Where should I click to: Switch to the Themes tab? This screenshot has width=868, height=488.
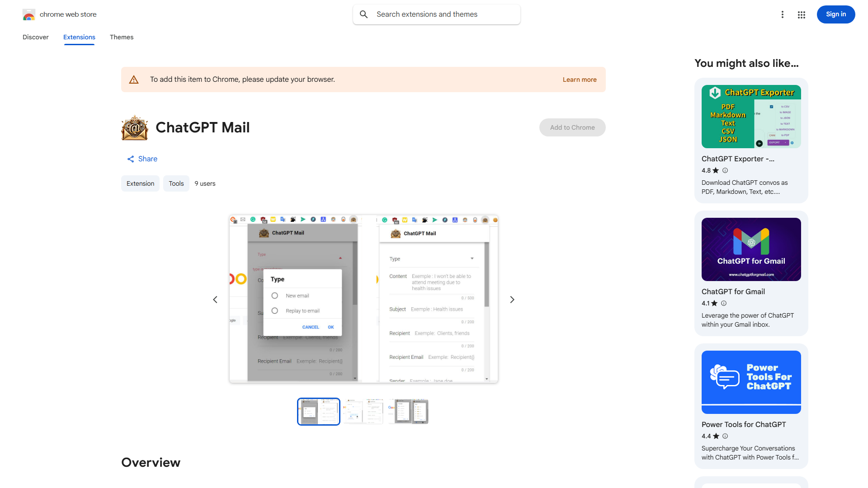[x=121, y=37]
